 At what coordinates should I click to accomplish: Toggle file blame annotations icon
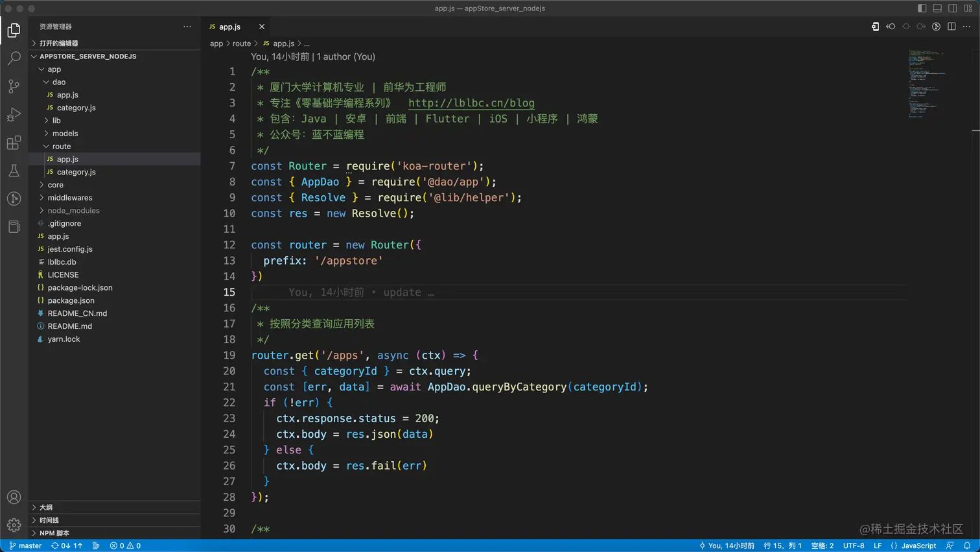[936, 27]
